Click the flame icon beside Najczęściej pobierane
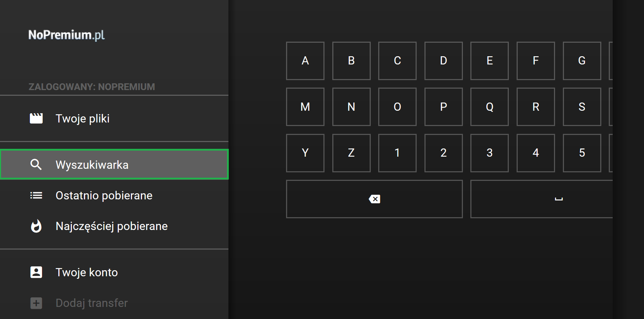This screenshot has width=644, height=319. tap(36, 226)
